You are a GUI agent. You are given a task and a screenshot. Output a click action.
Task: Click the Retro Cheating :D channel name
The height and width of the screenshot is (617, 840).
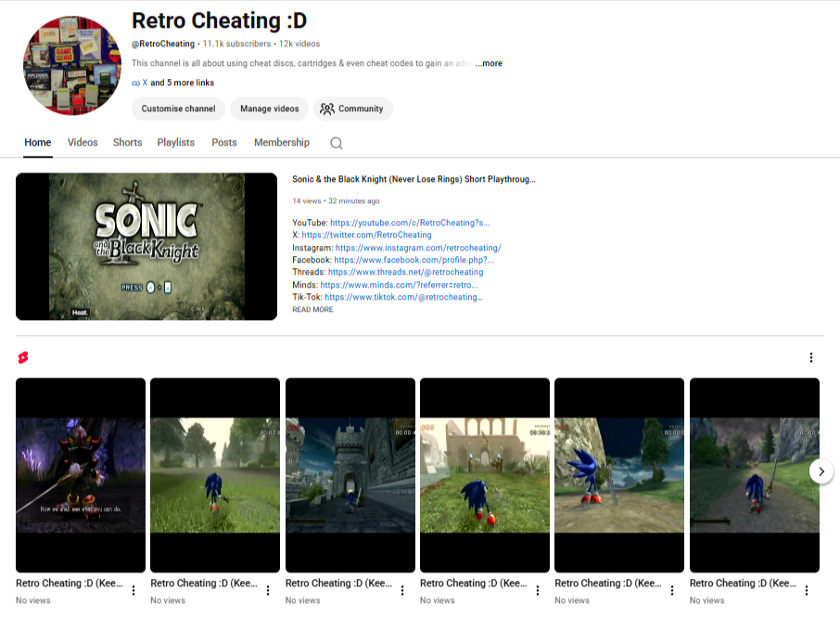219,21
